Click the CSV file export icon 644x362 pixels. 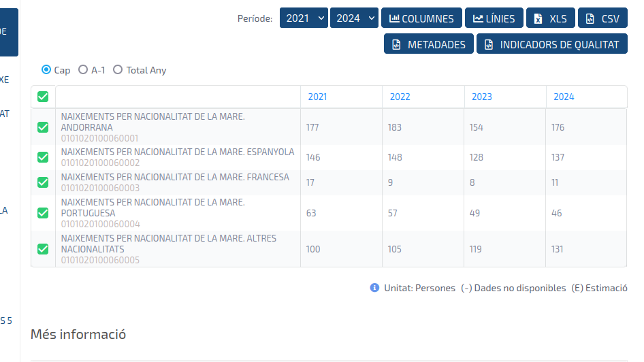click(x=590, y=18)
